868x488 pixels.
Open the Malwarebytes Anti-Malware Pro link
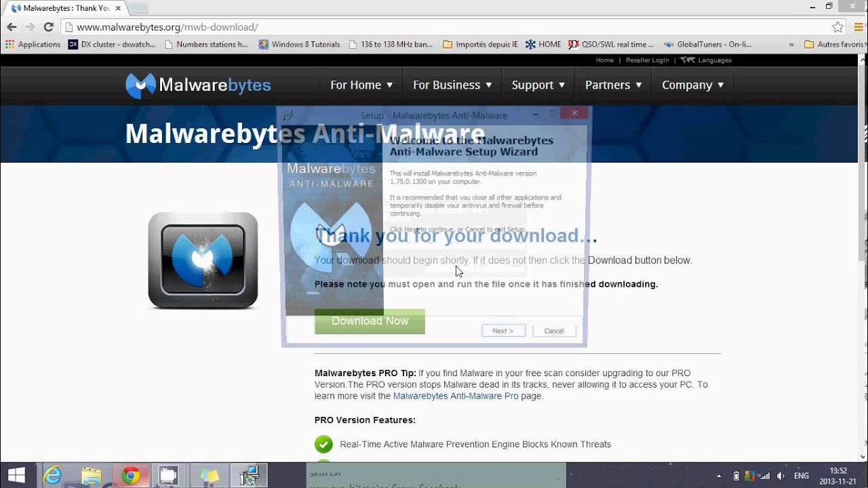[x=456, y=396]
